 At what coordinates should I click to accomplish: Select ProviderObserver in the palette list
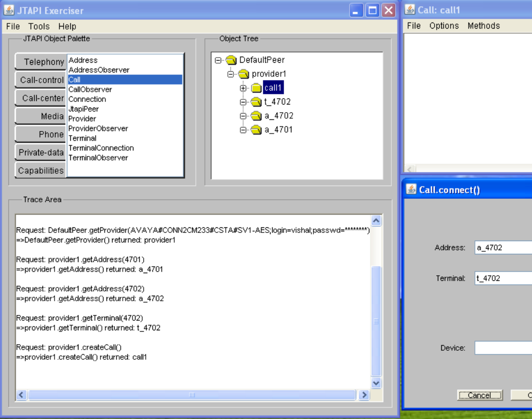[125, 128]
